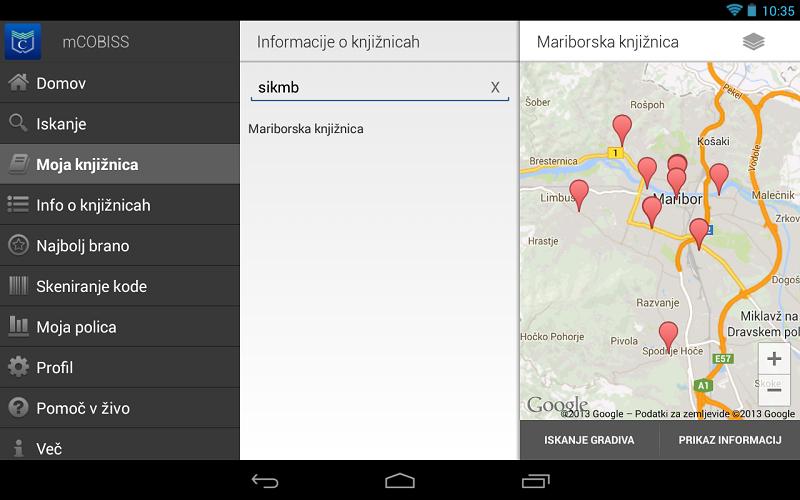This screenshot has width=800, height=500.
Task: Tap the Več menu item
Action: (x=120, y=445)
